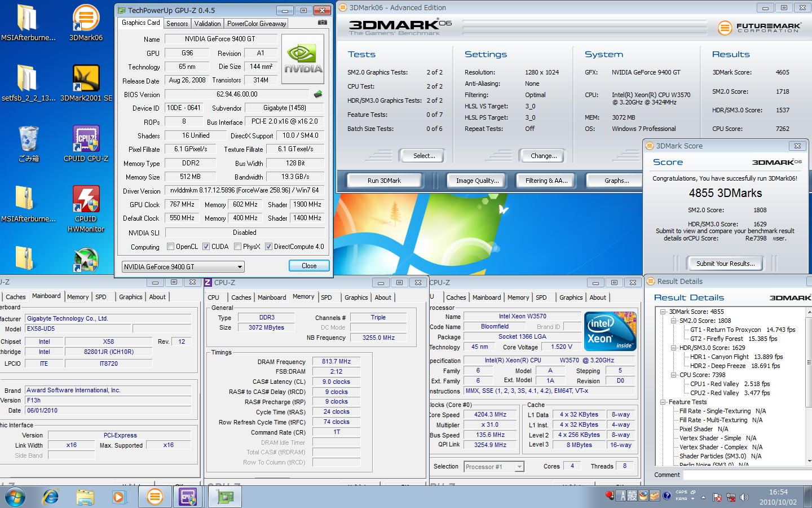
Task: Open the NVIDIA GeForce 9400 GT GPU dropdown
Action: click(x=183, y=266)
